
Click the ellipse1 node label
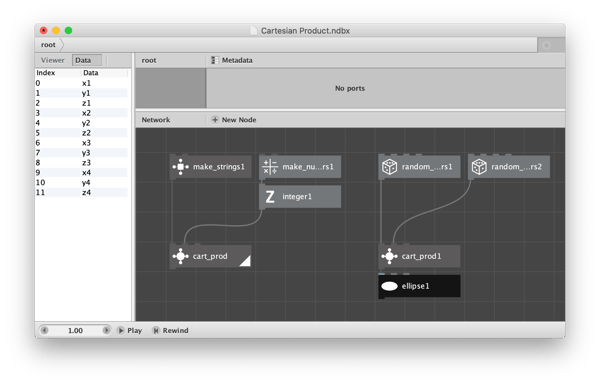pos(415,286)
